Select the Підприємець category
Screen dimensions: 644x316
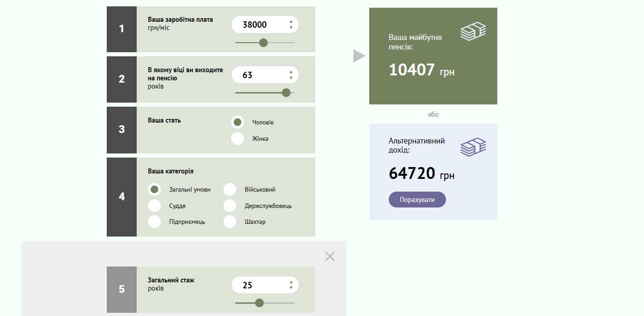click(154, 222)
